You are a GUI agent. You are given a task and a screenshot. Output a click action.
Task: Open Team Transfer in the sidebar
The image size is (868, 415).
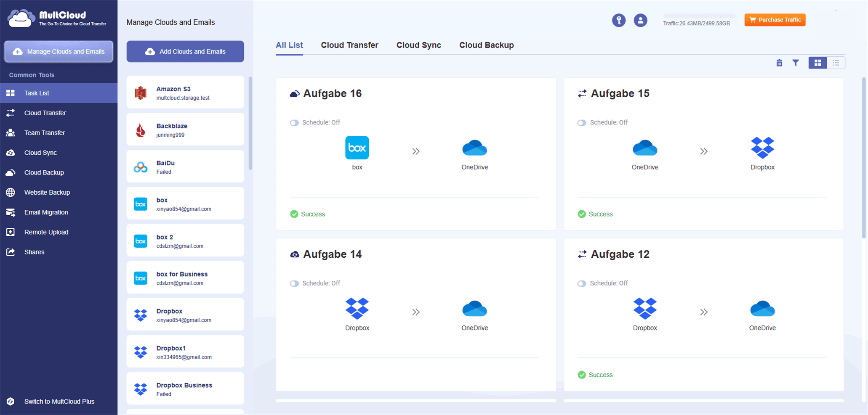[x=59, y=133]
